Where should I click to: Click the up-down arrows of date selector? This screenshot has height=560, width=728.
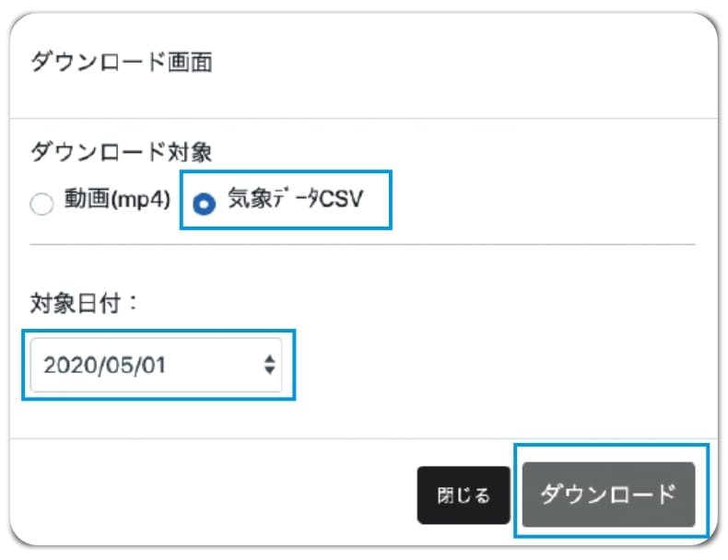[x=269, y=365]
